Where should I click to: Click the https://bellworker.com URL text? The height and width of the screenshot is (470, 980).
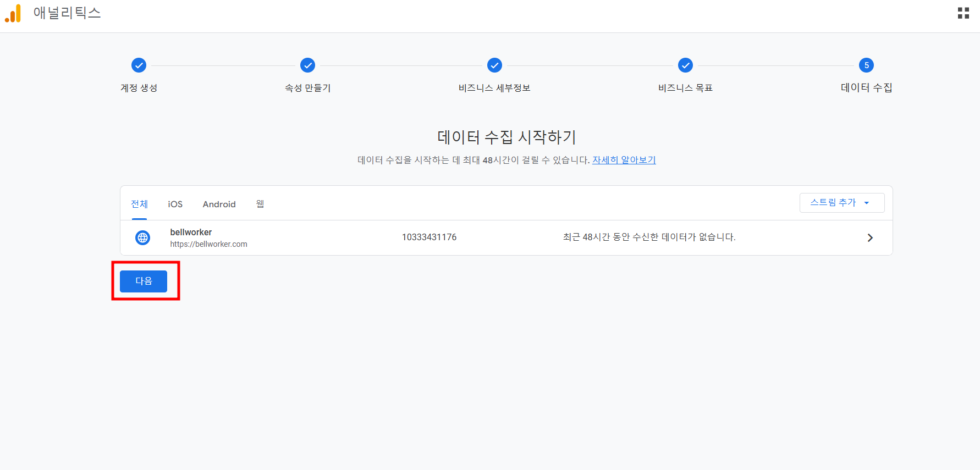pos(208,244)
